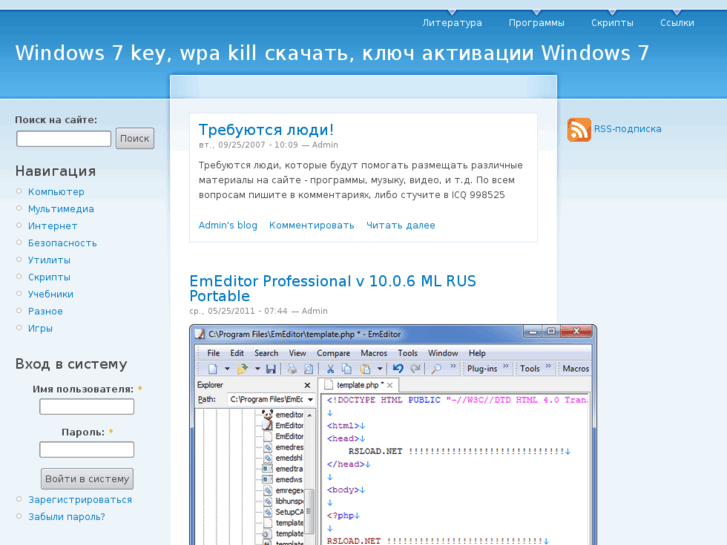The width and height of the screenshot is (727, 545).
Task: Click the orange RSS feed icon
Action: [579, 129]
